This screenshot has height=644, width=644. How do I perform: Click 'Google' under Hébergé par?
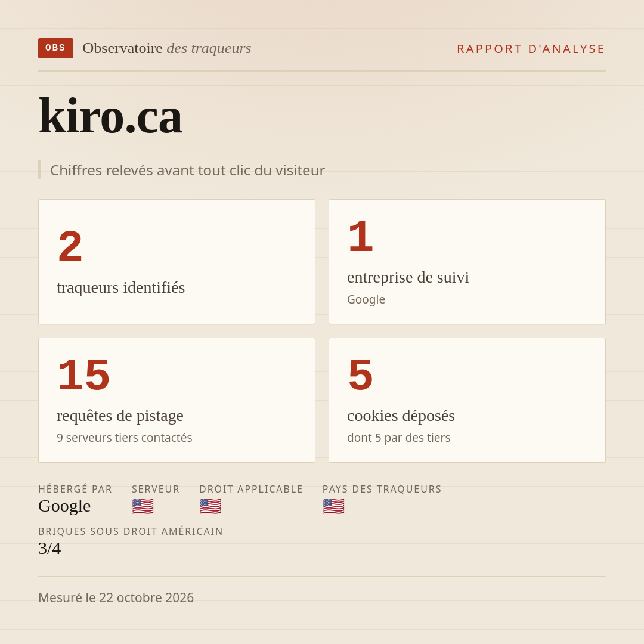[64, 506]
